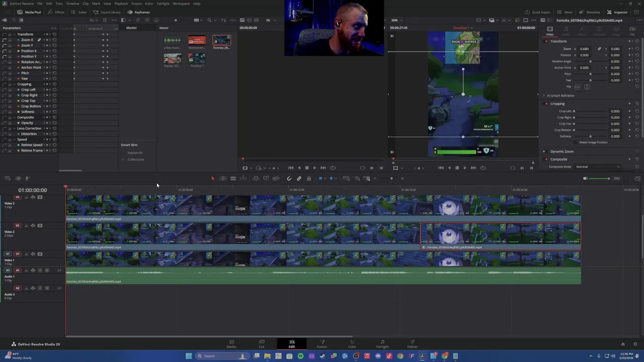
Task: Open the Spotify icon in taskbar
Action: pyautogui.click(x=300, y=356)
